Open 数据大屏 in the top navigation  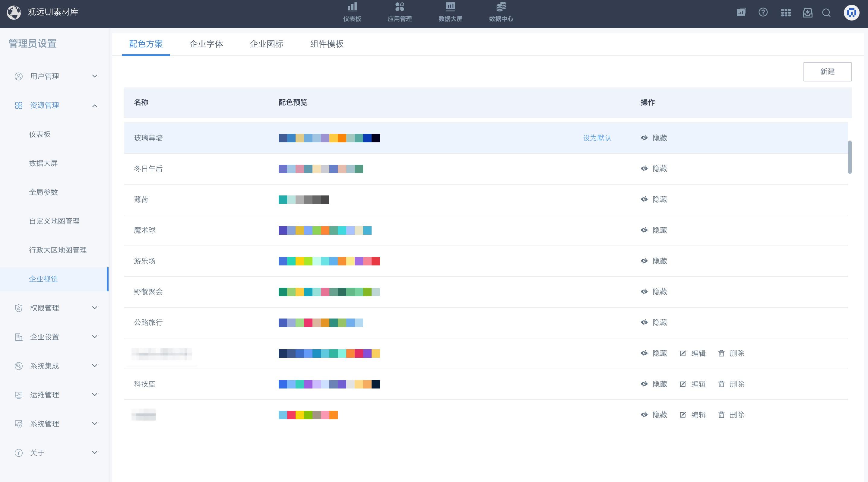450,12
